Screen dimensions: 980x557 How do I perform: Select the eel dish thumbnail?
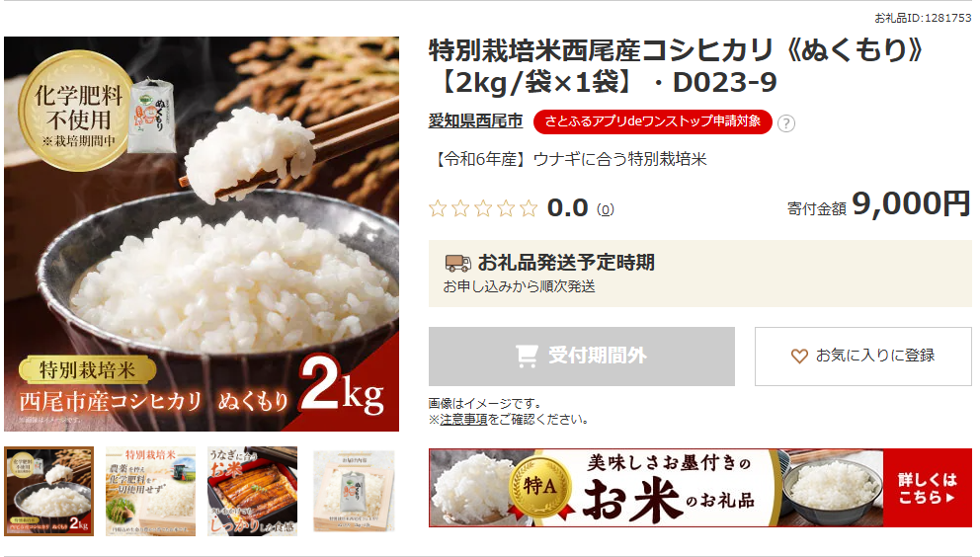click(253, 492)
